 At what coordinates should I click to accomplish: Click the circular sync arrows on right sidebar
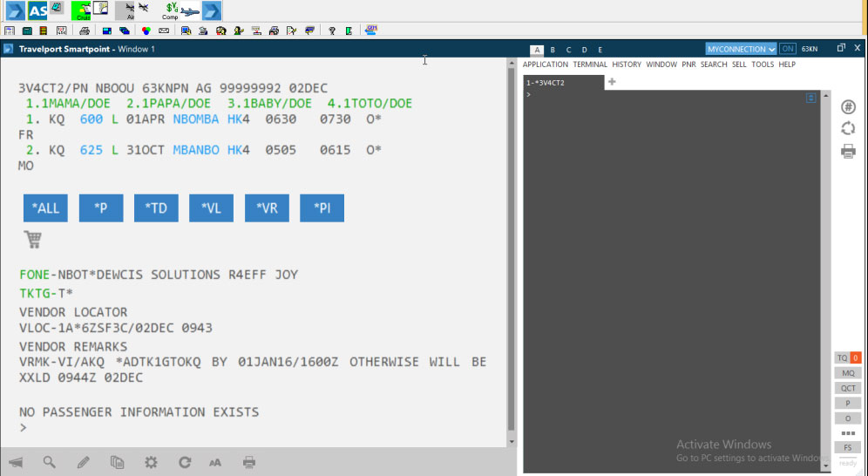[848, 128]
